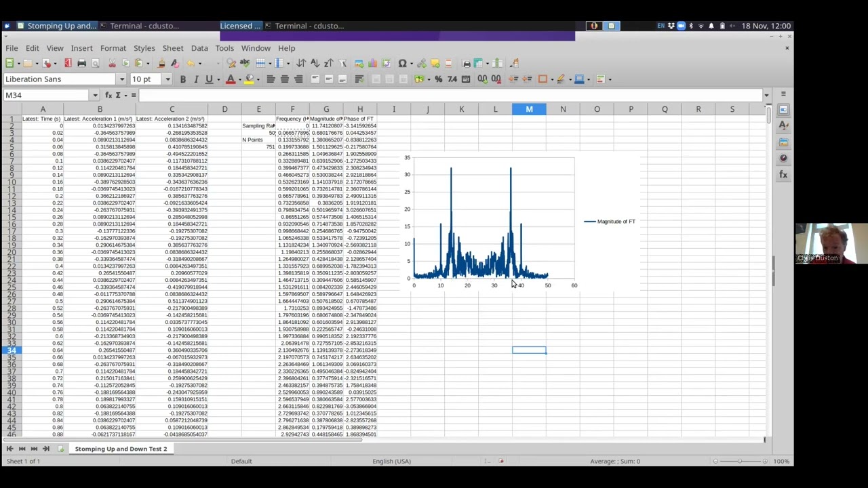Viewport: 868px width, 488px height.
Task: Open the Name Box dropdown arrow
Action: 95,96
